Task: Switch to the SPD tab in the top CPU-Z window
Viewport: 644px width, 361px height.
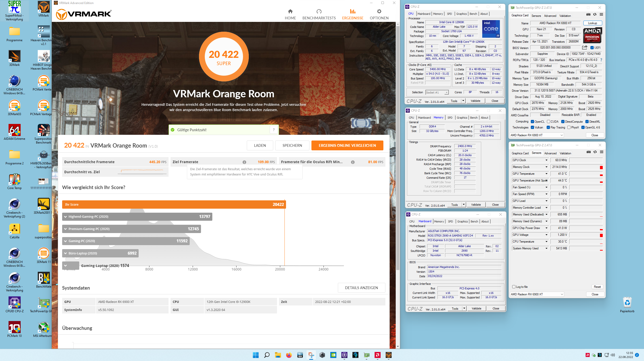Action: click(449, 14)
